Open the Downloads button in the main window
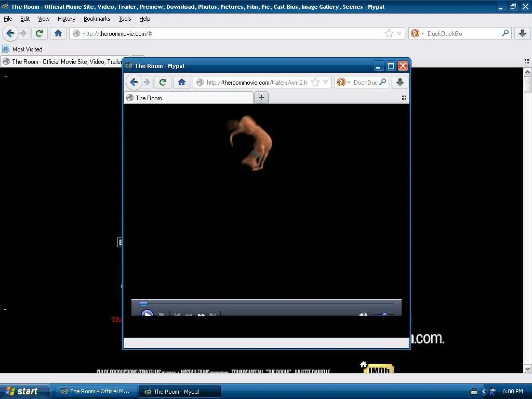 [523, 33]
